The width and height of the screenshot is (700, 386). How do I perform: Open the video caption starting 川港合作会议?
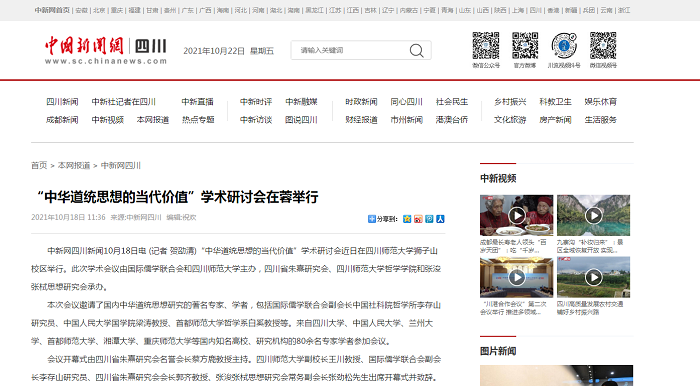513,308
